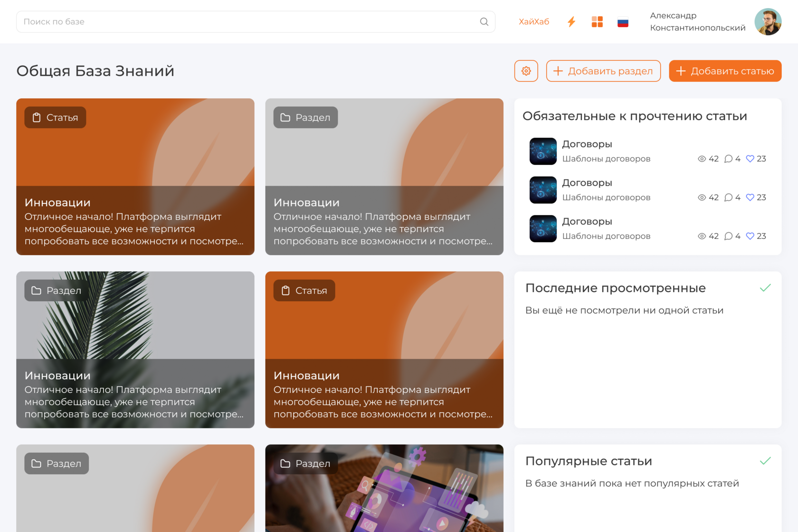Toggle the checkmark beside Популярные статьи

(x=765, y=461)
